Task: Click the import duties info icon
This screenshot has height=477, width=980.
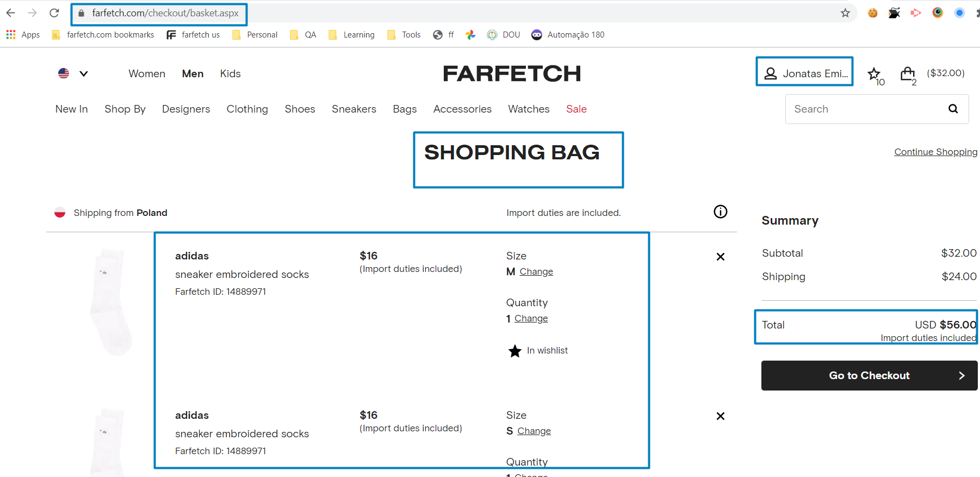Action: [x=721, y=212]
